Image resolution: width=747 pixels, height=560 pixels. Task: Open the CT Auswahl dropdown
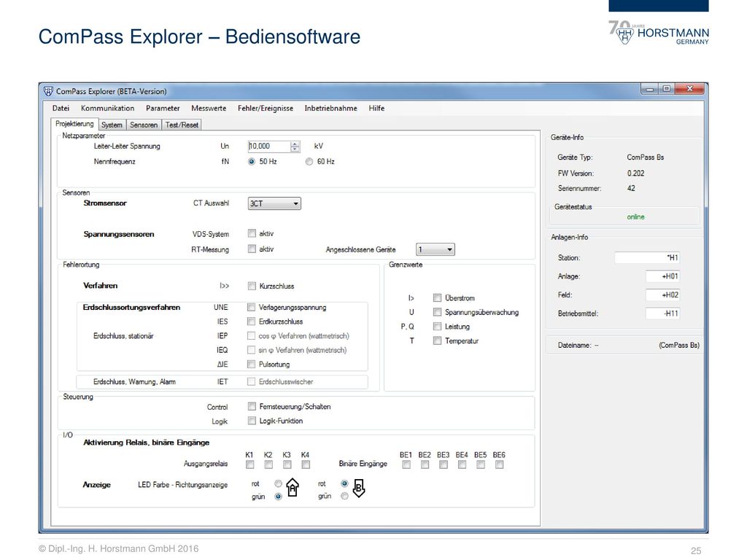point(274,203)
